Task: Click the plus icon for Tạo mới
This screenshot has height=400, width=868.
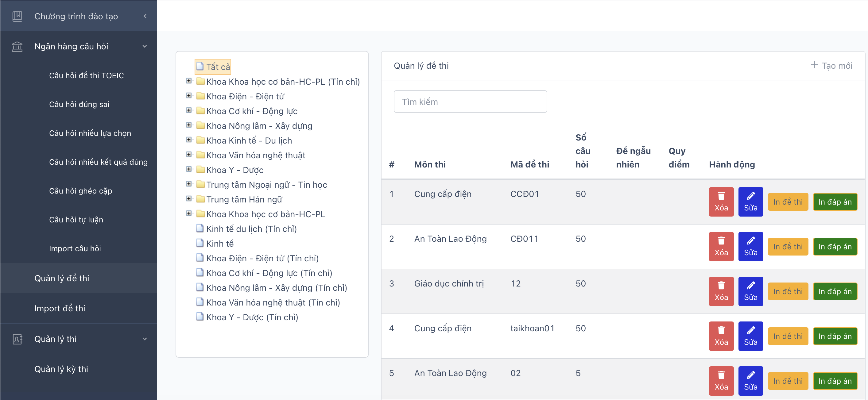Action: click(814, 65)
